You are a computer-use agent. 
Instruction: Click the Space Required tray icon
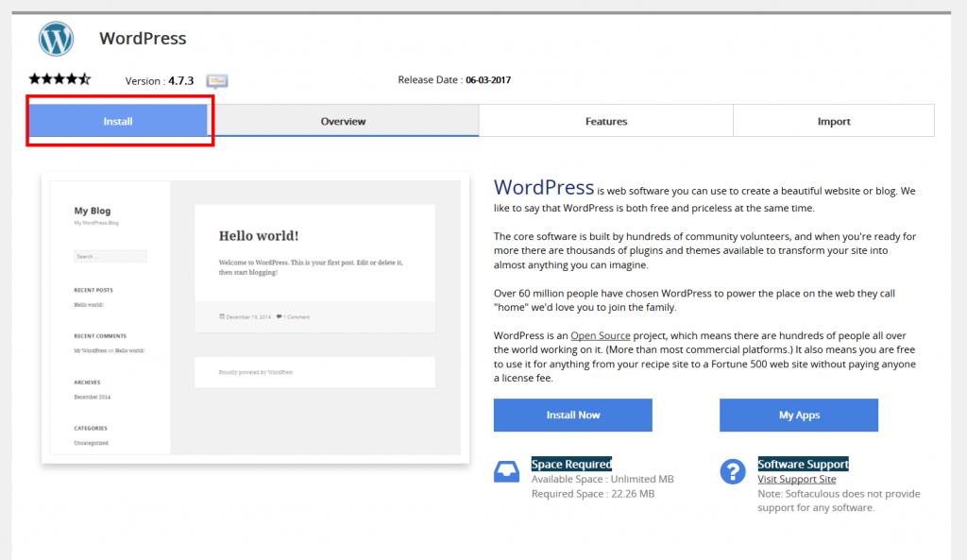point(506,472)
